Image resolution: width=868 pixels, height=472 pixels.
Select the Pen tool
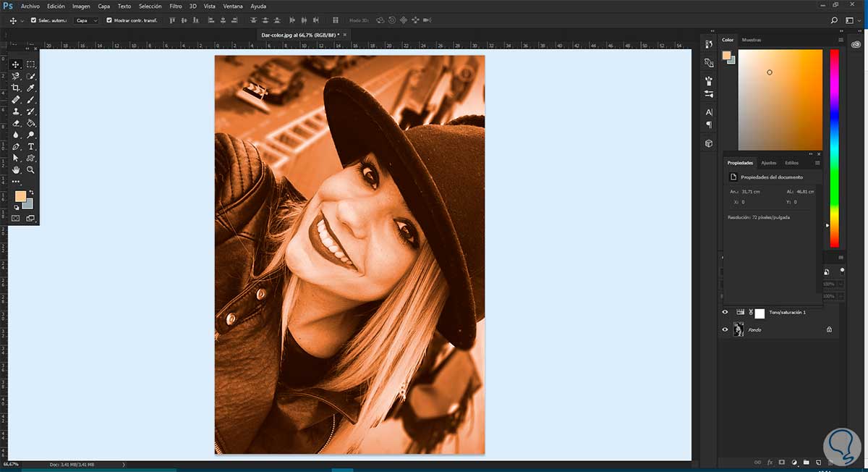[x=16, y=146]
